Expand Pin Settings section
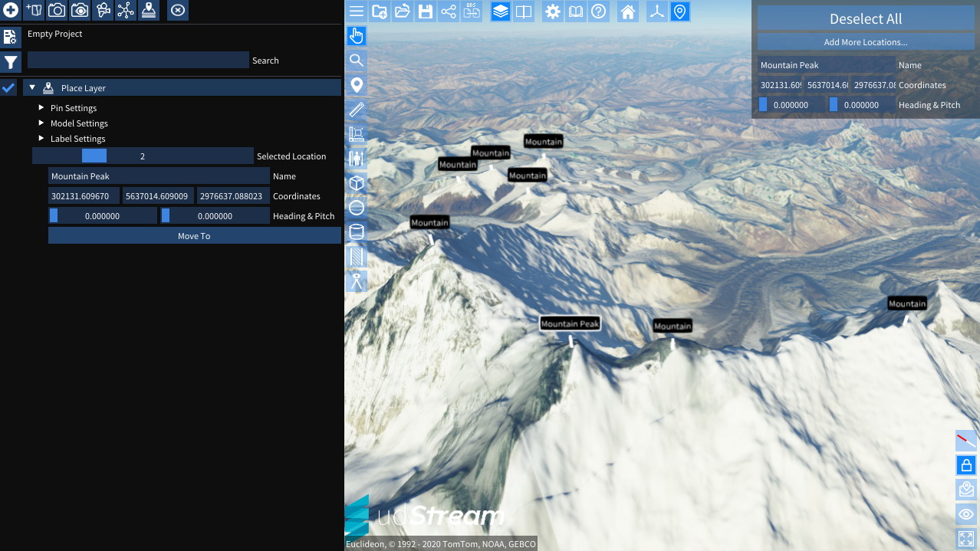The width and height of the screenshot is (980, 551). coord(41,108)
